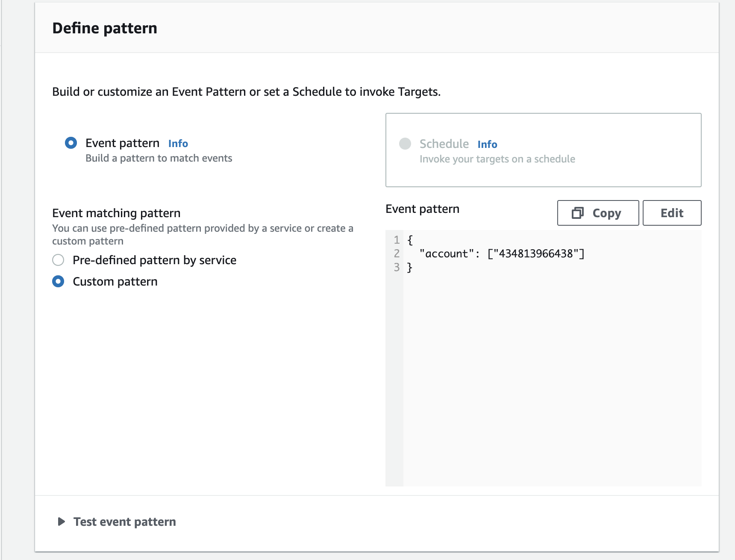
Task: Click the disclosure triangle before Test event pattern
Action: coord(61,522)
